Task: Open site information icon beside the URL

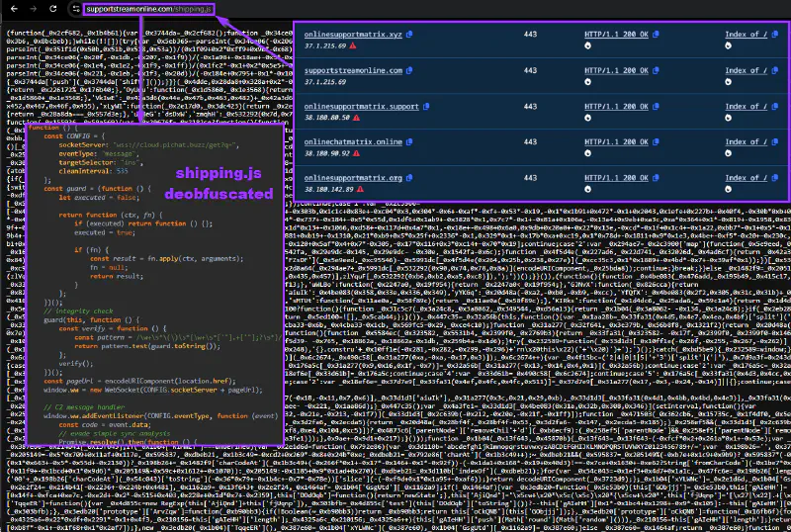Action: click(x=76, y=9)
